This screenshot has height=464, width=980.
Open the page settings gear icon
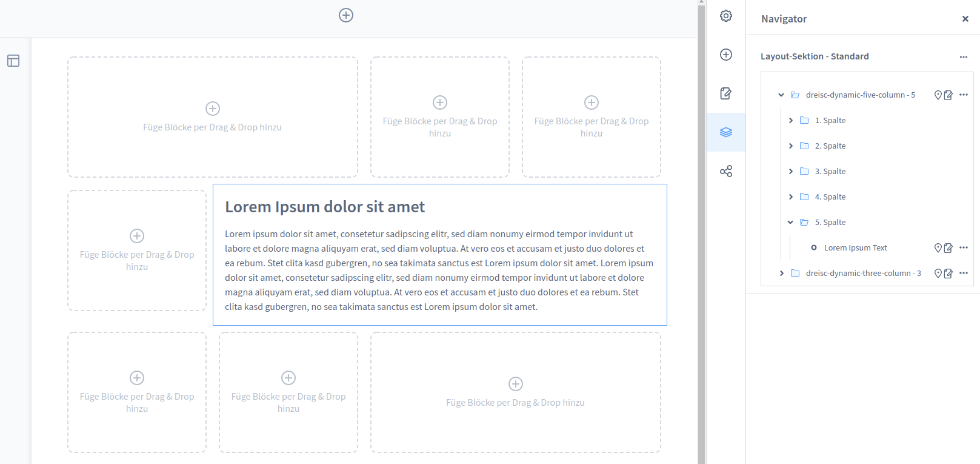[726, 16]
